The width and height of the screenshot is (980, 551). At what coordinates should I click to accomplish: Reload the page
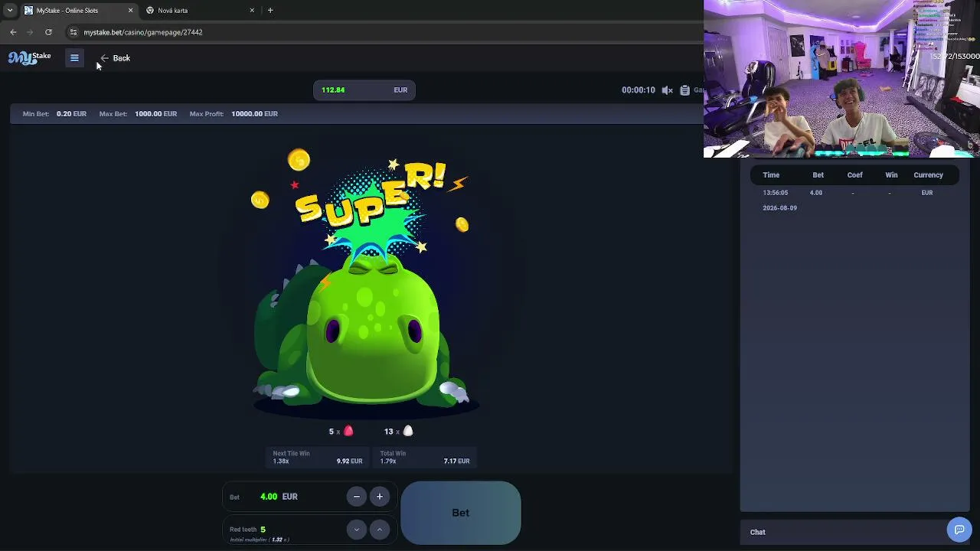point(48,32)
